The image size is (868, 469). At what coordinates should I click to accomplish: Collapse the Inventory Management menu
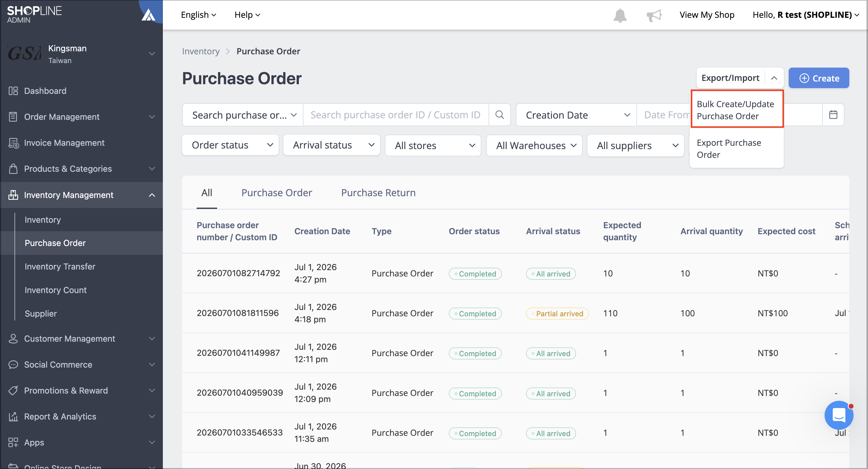pos(152,195)
